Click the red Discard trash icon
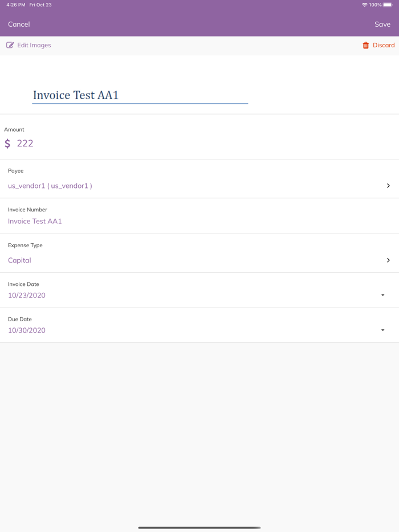This screenshot has height=532, width=399. [366, 45]
